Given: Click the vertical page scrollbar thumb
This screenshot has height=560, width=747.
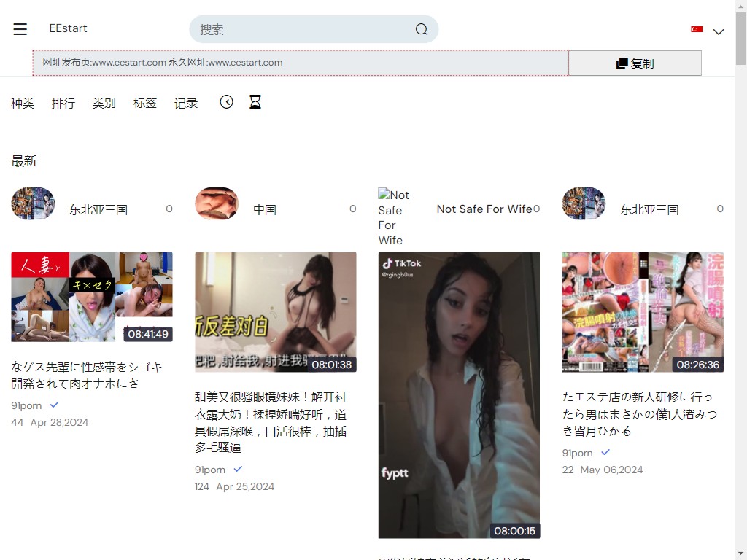Looking at the screenshot, I should pos(741,39).
